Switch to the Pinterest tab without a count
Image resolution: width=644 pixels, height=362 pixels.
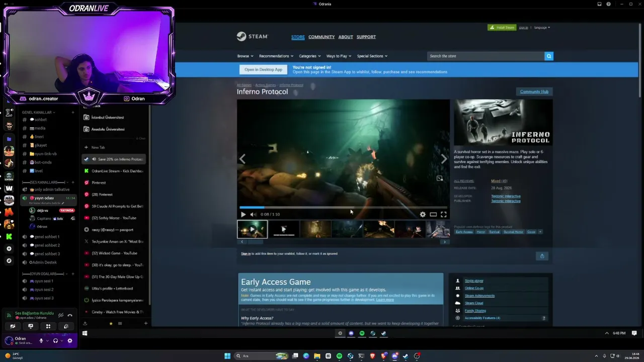pyautogui.click(x=114, y=183)
